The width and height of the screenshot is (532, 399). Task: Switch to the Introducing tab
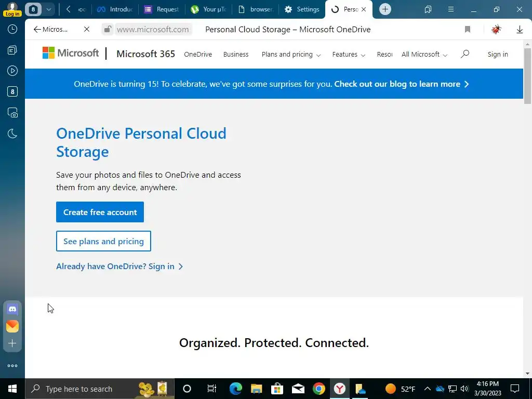115,9
